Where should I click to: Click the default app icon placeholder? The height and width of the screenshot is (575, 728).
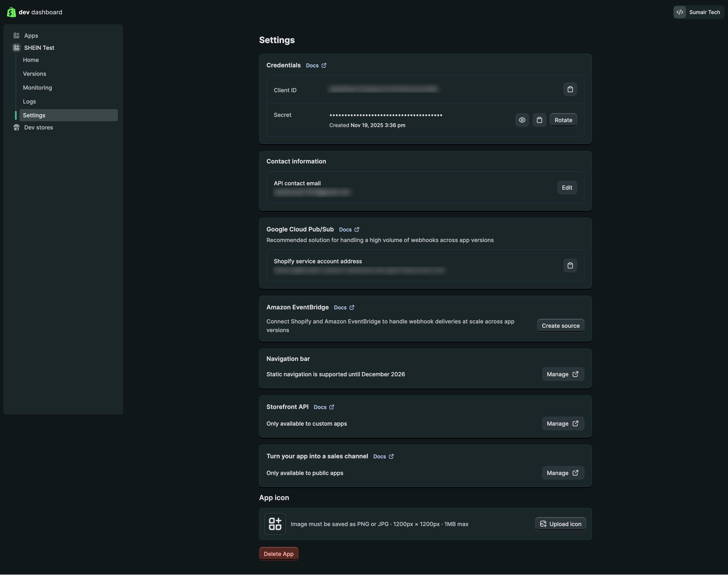pos(275,524)
